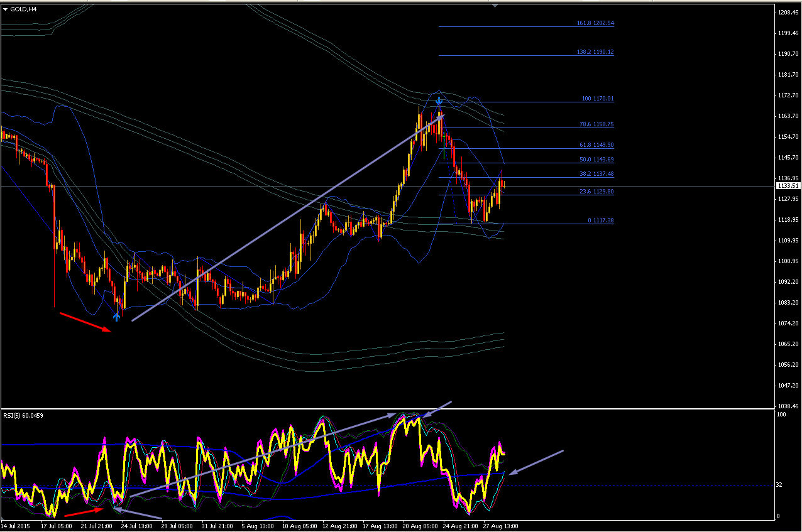Select Fibonacci level 38.2 1137.48
This screenshot has height=532, width=802.
596,174
